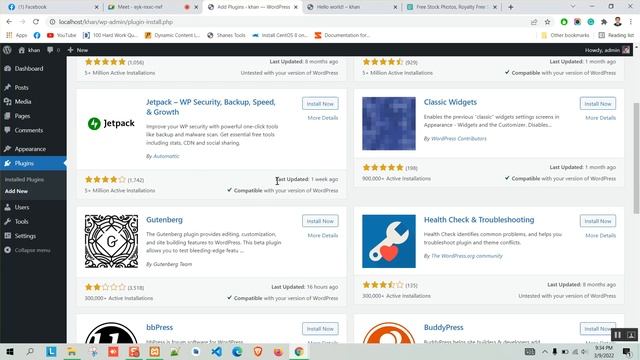Open Tools menu item
The image size is (640, 360).
click(x=21, y=222)
